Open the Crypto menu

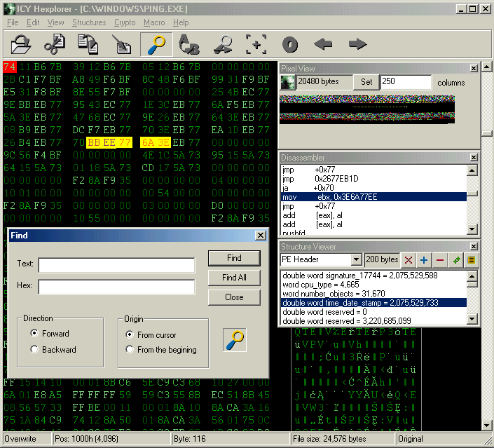point(125,22)
